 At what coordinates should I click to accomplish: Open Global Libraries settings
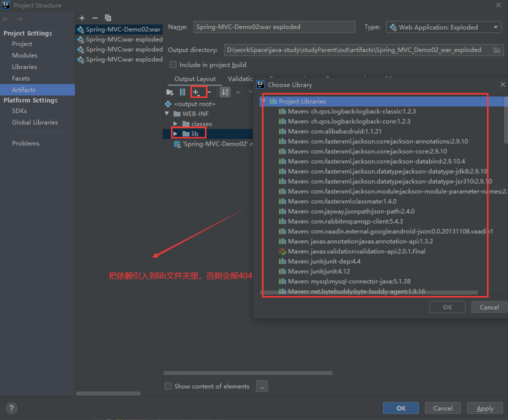coord(35,122)
